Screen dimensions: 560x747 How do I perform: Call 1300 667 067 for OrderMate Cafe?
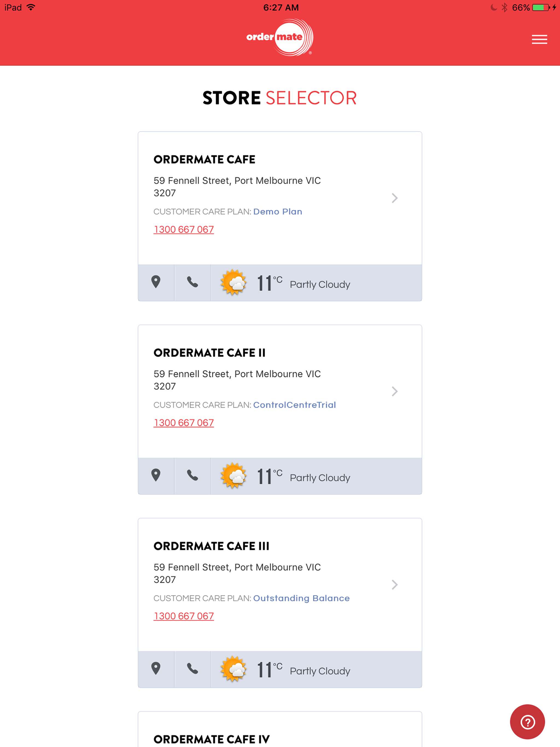(x=184, y=230)
